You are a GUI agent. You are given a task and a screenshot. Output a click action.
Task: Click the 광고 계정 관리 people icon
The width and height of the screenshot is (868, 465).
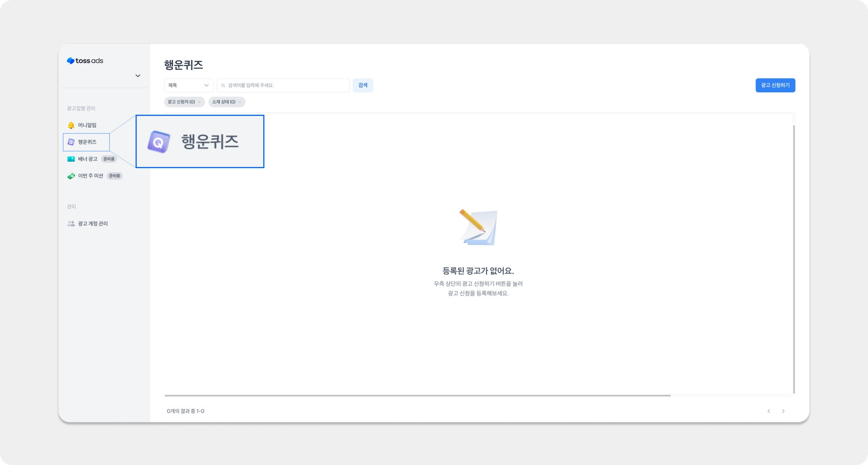[x=71, y=224]
